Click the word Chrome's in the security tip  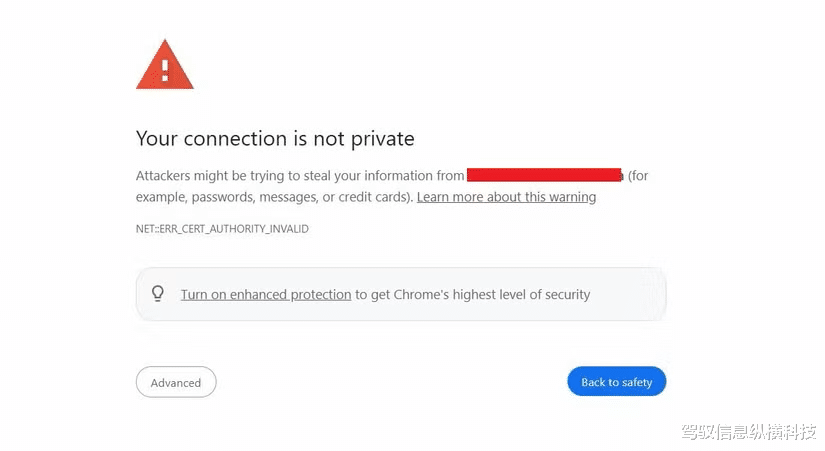click(421, 294)
